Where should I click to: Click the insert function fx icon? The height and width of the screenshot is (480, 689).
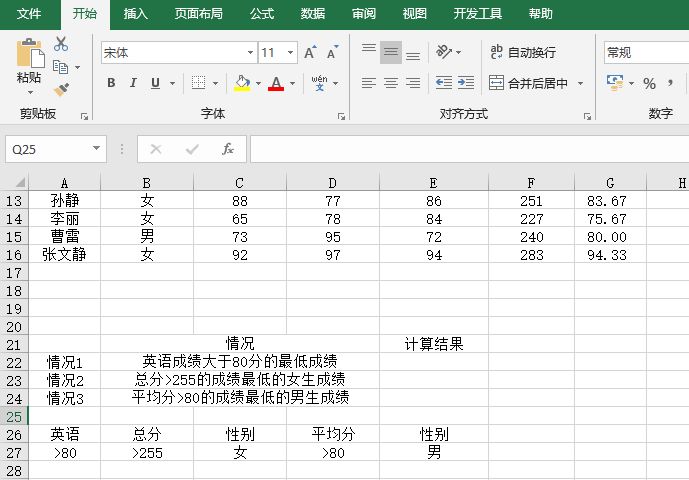(x=228, y=149)
